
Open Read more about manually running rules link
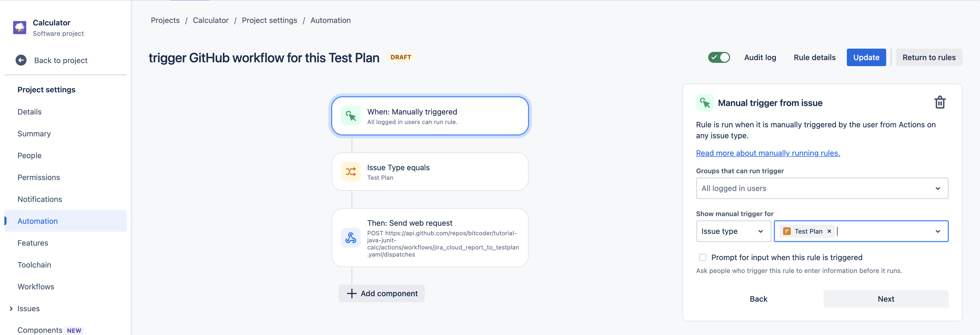[768, 153]
